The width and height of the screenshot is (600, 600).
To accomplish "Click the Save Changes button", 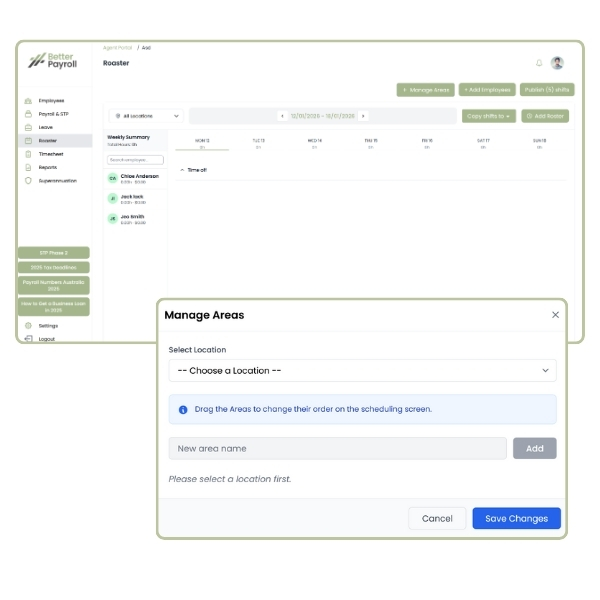I will pos(516,518).
